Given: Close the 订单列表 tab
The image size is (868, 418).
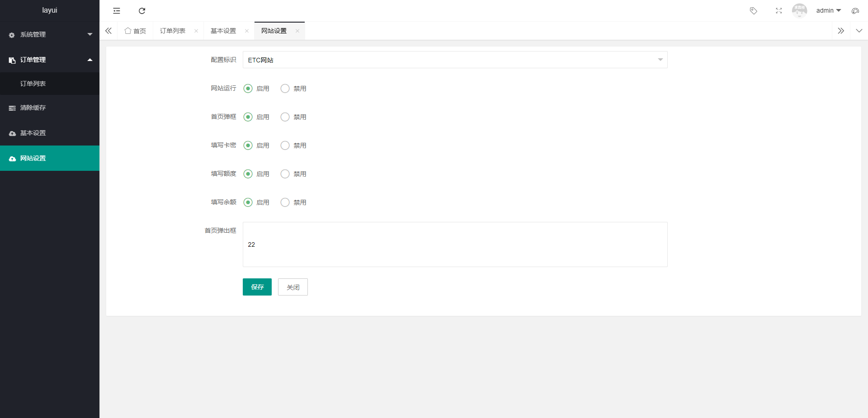Looking at the screenshot, I should [x=196, y=31].
